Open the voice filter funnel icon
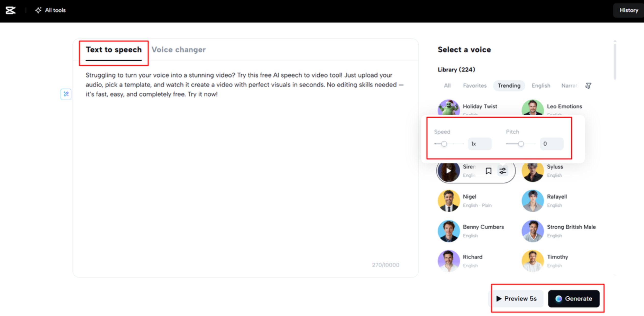Viewport: 644px width, 316px height. click(588, 86)
